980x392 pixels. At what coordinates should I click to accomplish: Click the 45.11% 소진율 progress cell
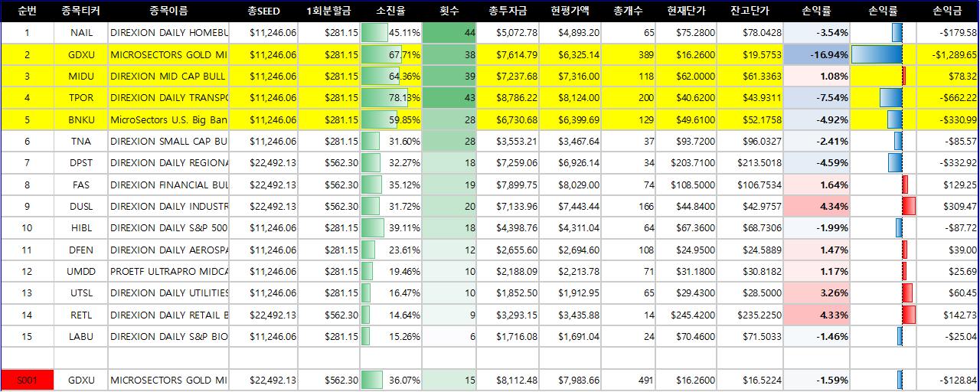pyautogui.click(x=391, y=33)
